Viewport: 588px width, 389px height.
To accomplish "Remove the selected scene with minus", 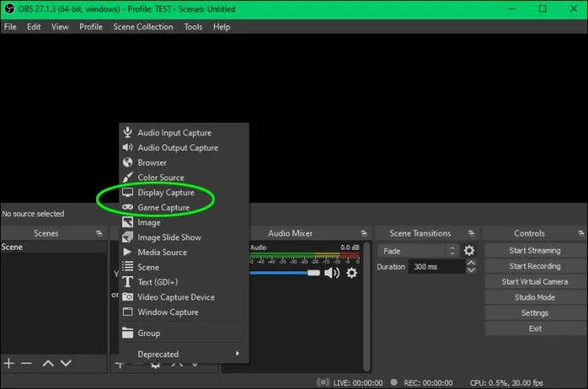I will tap(26, 363).
